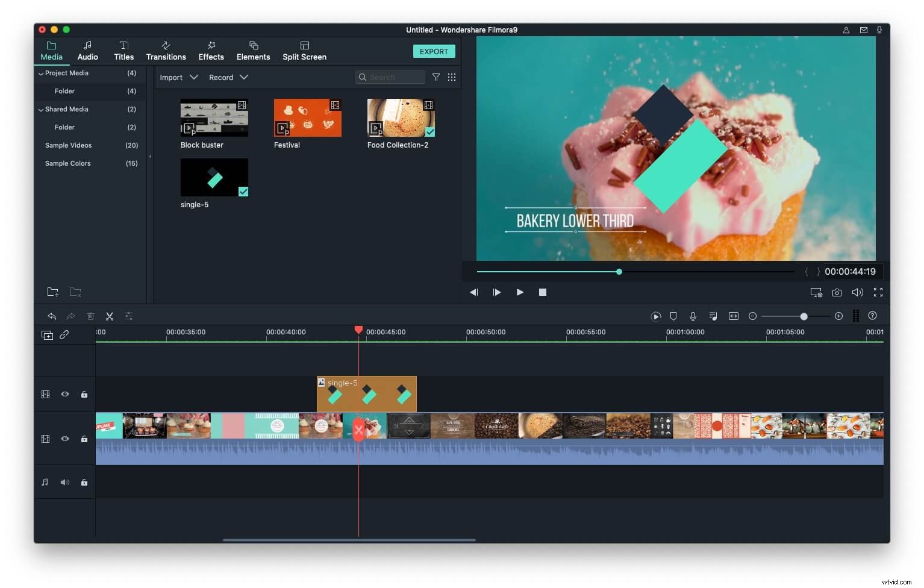Screen dimensions: 924x588
Task: Open the Effects tab
Action: [211, 51]
